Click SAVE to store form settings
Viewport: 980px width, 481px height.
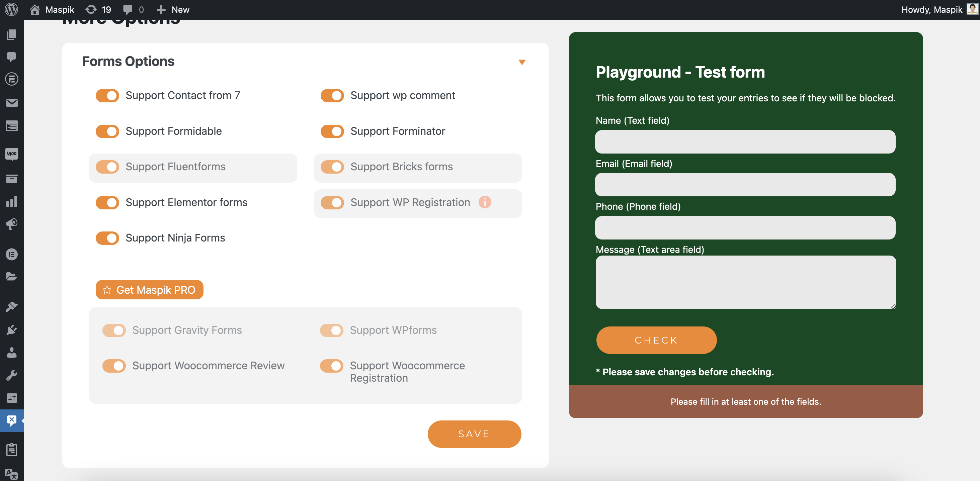(x=474, y=434)
